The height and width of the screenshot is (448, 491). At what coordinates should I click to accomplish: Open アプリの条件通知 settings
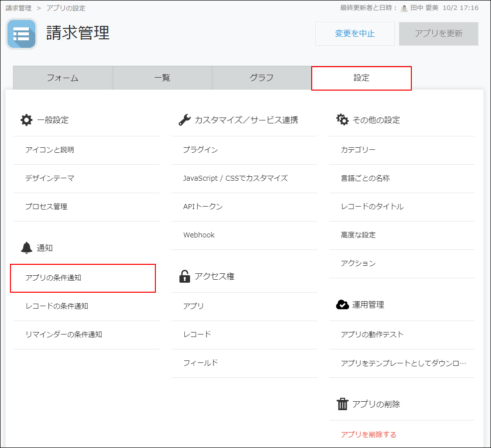pyautogui.click(x=55, y=278)
